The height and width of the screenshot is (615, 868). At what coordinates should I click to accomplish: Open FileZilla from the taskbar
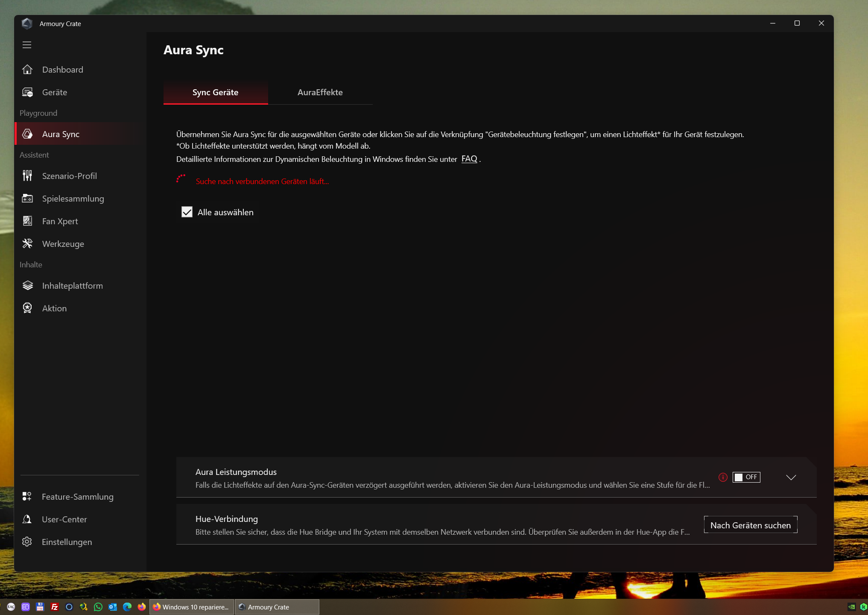55,606
